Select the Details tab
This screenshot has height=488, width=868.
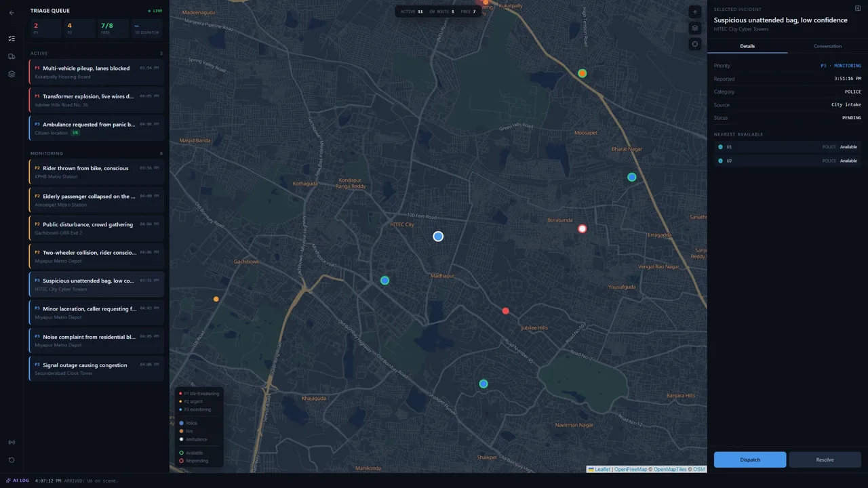pos(747,46)
